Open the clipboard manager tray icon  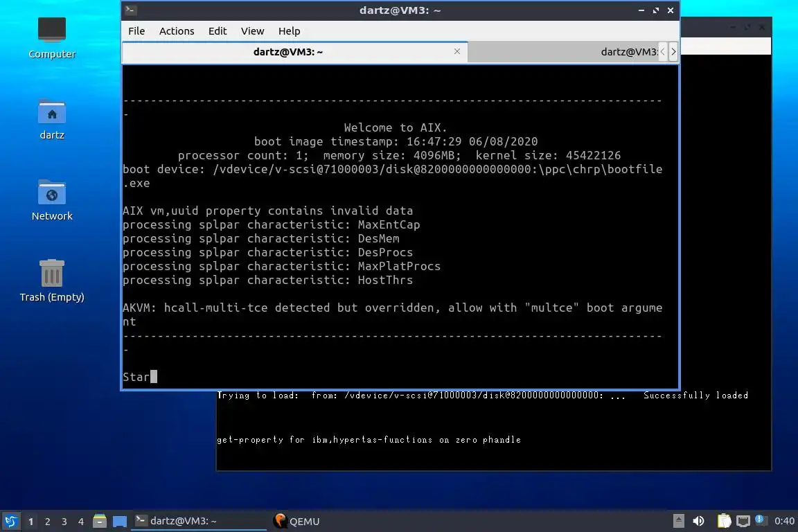[x=724, y=521]
